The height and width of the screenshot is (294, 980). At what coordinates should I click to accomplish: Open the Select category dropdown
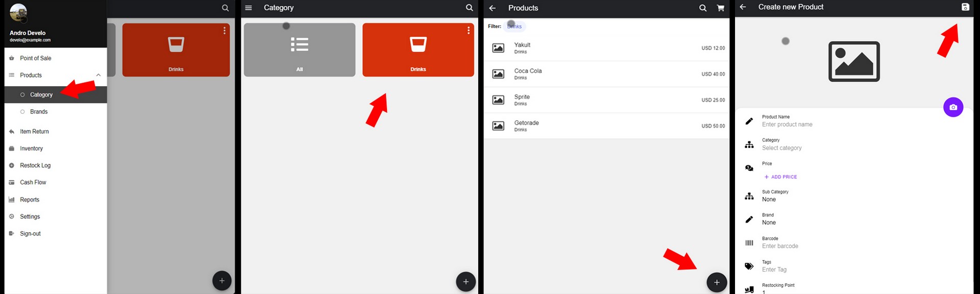click(781, 148)
